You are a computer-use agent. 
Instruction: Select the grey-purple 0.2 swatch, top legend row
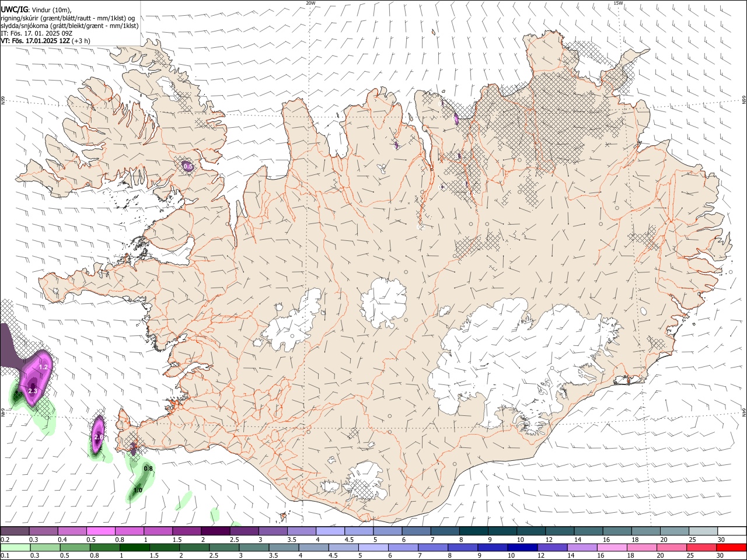15,531
